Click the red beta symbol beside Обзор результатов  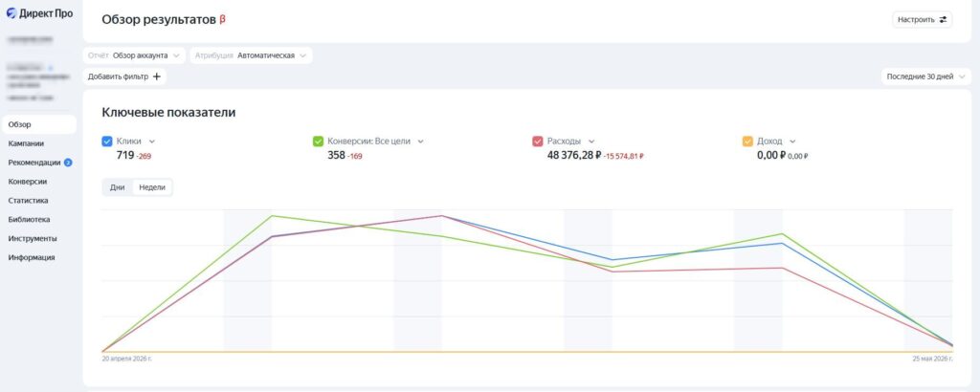222,19
